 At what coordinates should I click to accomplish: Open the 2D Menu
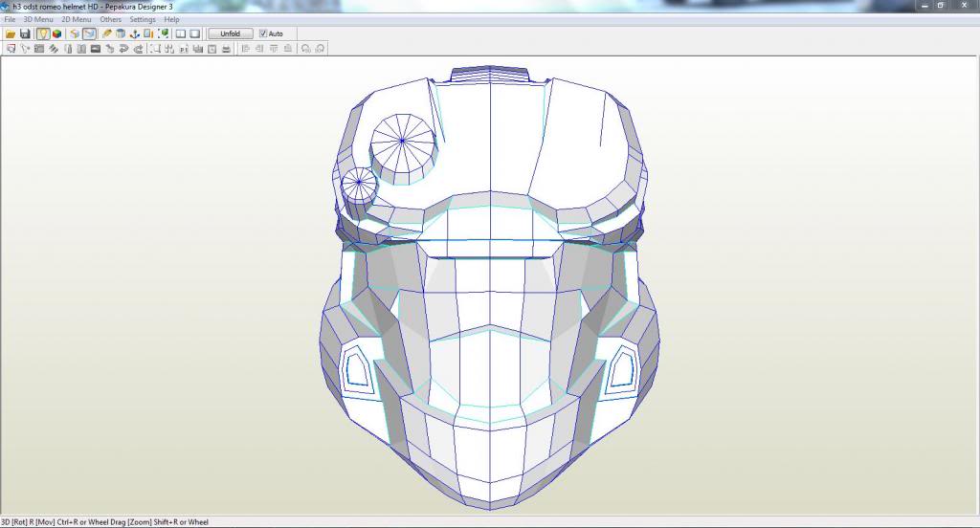(77, 19)
